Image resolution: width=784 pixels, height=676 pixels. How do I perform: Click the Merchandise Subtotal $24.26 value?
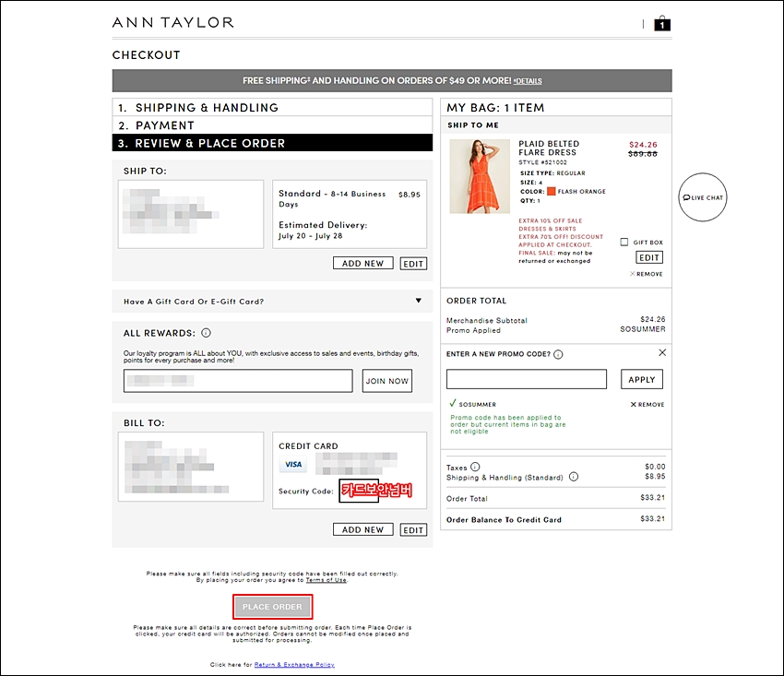coord(652,319)
